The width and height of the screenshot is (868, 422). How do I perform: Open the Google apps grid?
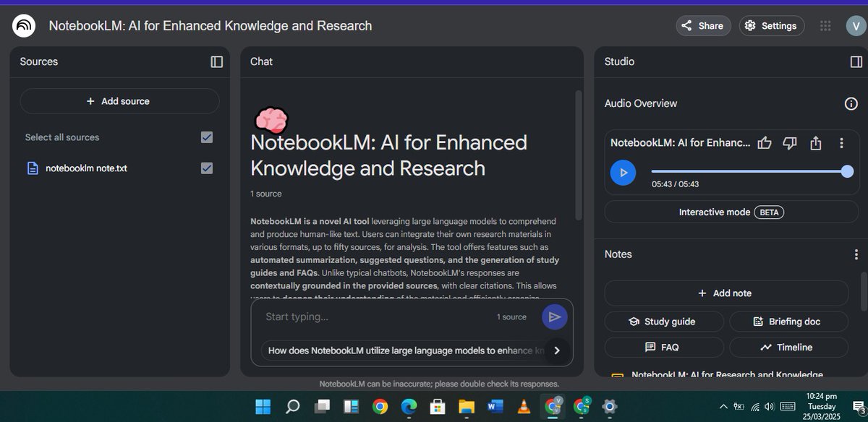click(825, 26)
